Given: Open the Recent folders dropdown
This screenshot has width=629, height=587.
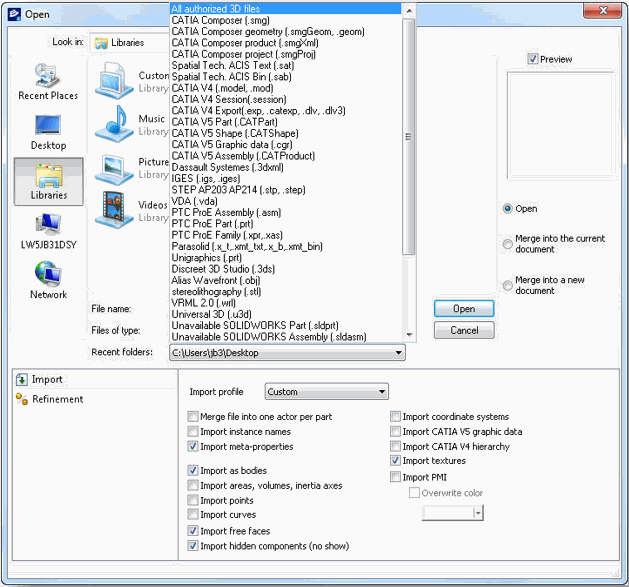Looking at the screenshot, I should tap(399, 352).
